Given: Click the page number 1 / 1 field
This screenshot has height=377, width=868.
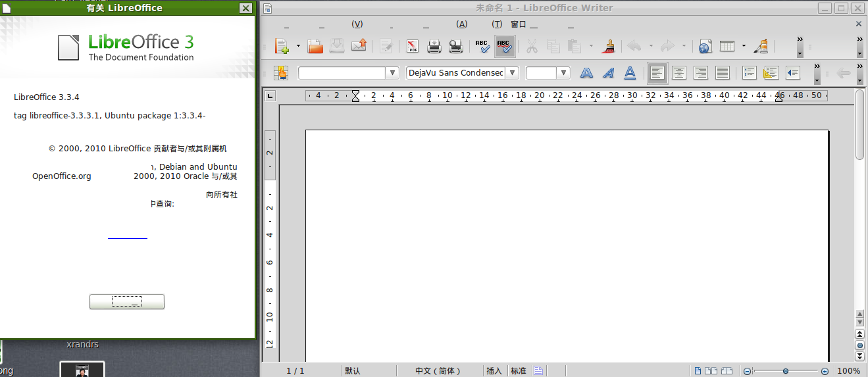Looking at the screenshot, I should [295, 371].
